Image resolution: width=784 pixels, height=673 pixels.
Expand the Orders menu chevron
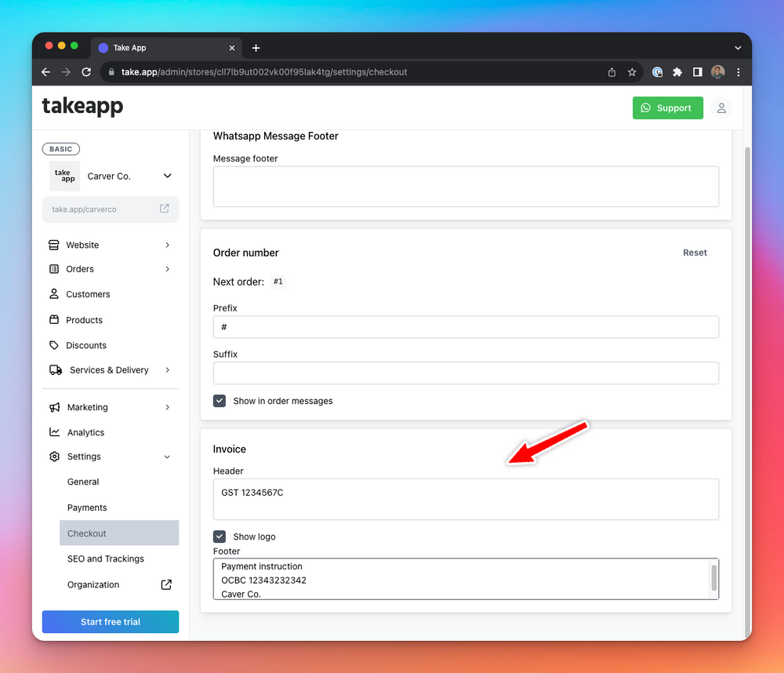coord(168,269)
